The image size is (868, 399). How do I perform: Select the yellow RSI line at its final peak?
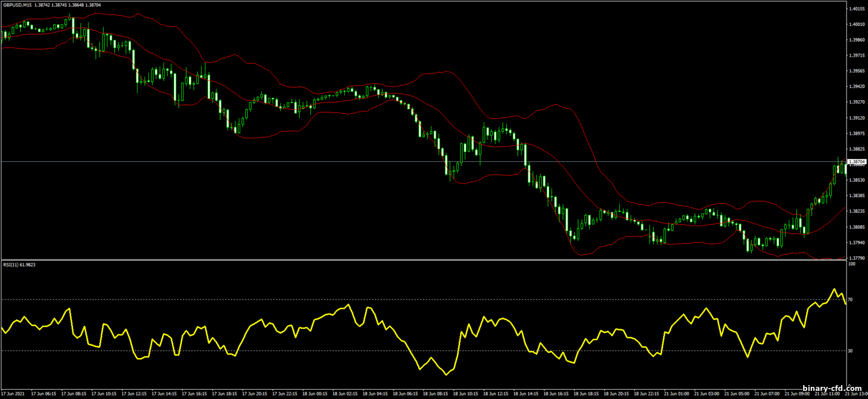(834, 289)
